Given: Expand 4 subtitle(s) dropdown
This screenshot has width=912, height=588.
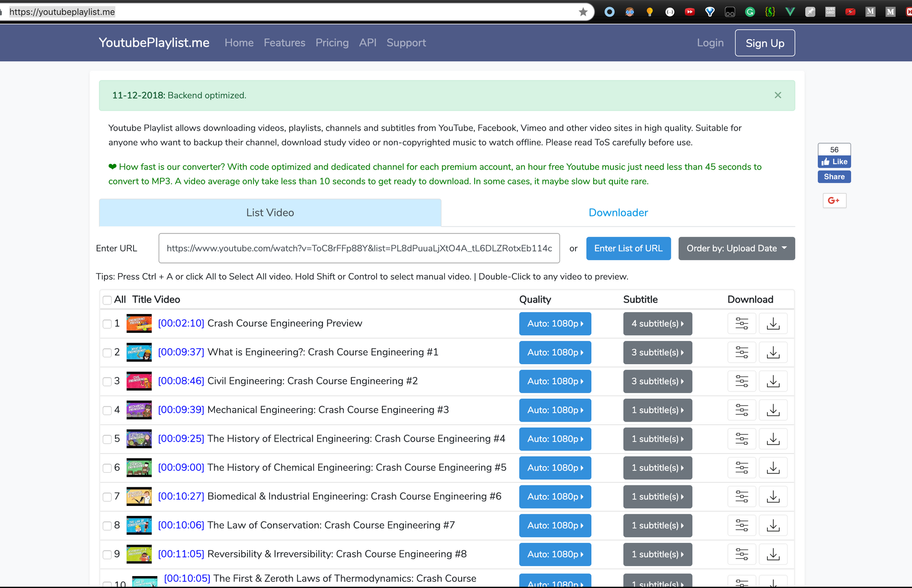Looking at the screenshot, I should click(x=657, y=324).
